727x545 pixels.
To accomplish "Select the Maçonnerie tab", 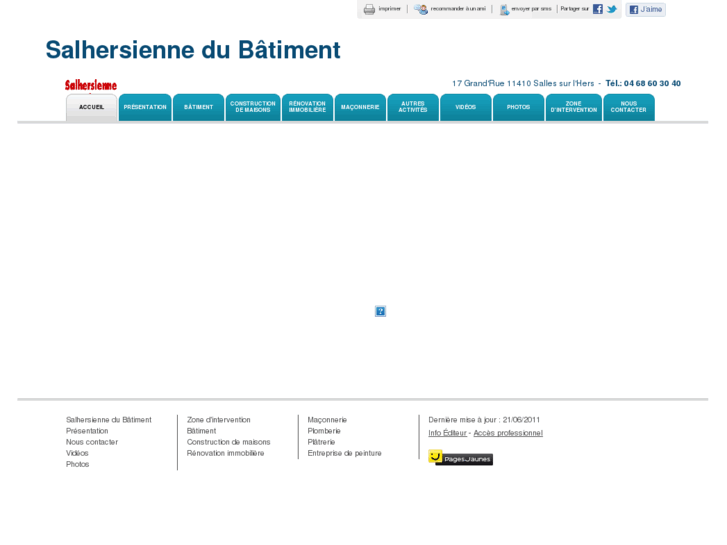I will point(360,107).
